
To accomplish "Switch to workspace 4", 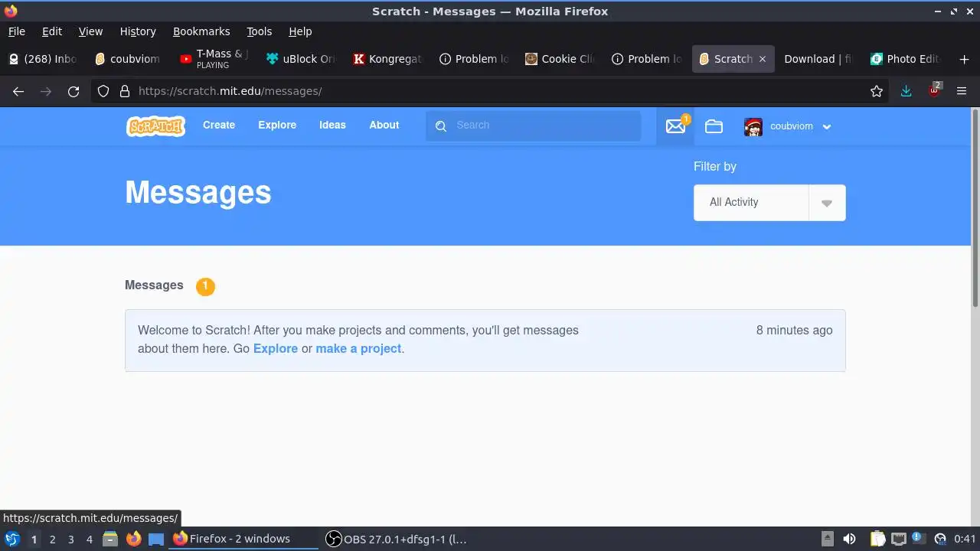I will 89,539.
